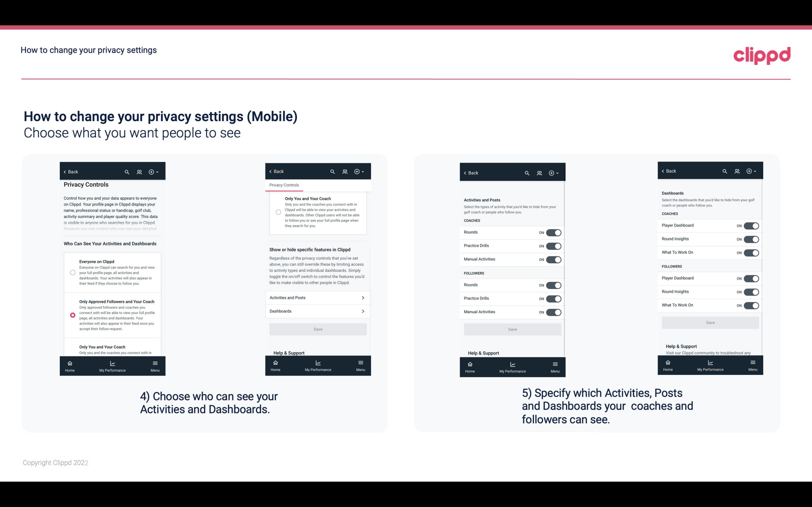
Task: Click Back chevron icon top left panel
Action: click(x=65, y=172)
